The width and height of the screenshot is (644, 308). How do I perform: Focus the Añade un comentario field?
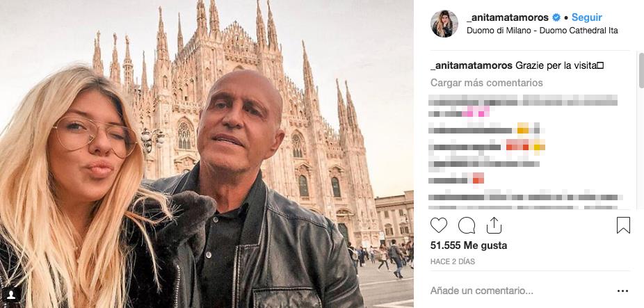(x=481, y=291)
